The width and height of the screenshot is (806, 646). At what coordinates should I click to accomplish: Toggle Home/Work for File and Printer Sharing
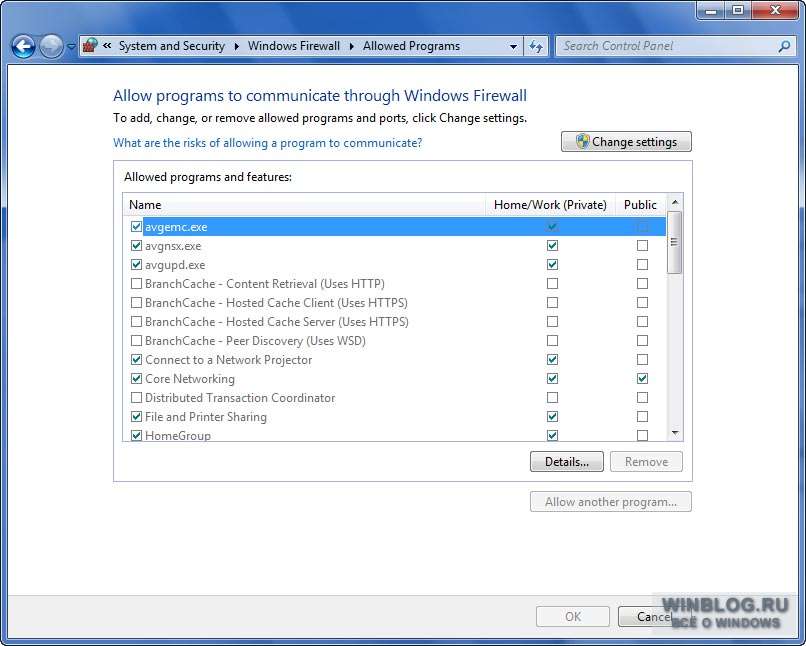[x=552, y=416]
